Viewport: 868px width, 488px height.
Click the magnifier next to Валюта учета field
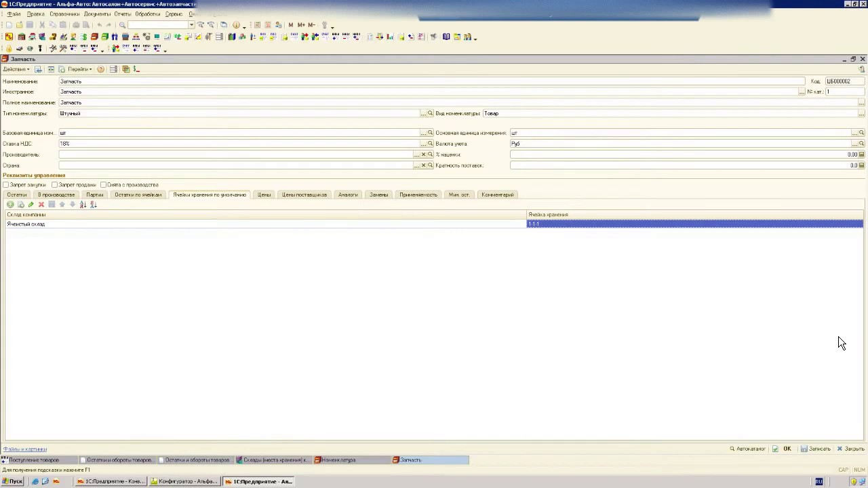coord(861,144)
